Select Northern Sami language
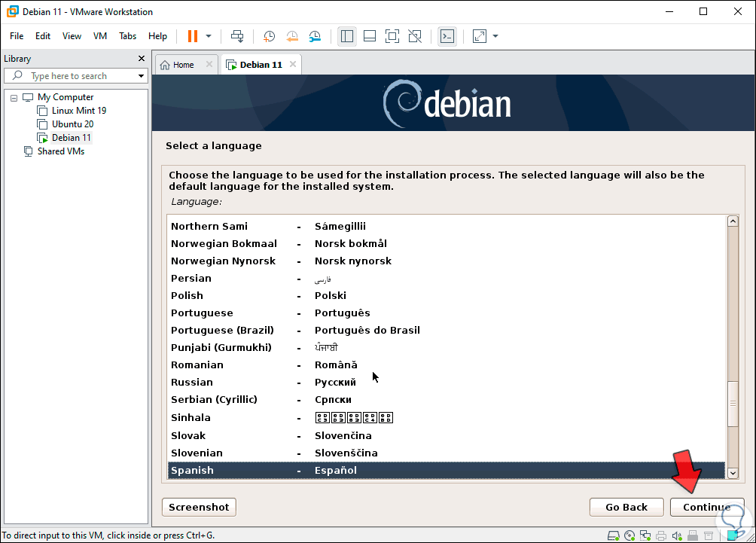The width and height of the screenshot is (756, 543). pos(446,226)
